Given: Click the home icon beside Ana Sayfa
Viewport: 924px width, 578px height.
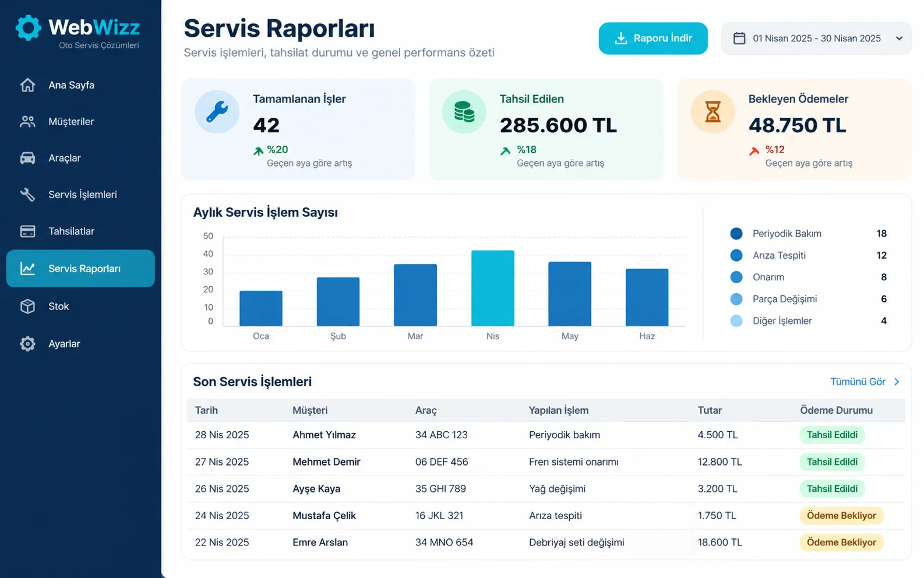Looking at the screenshot, I should (27, 85).
